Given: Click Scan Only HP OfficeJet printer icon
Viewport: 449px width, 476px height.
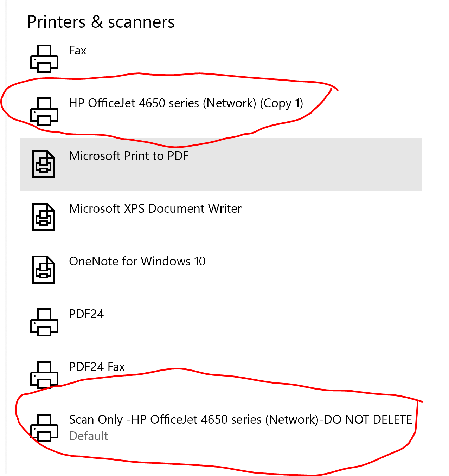Looking at the screenshot, I should click(x=44, y=428).
